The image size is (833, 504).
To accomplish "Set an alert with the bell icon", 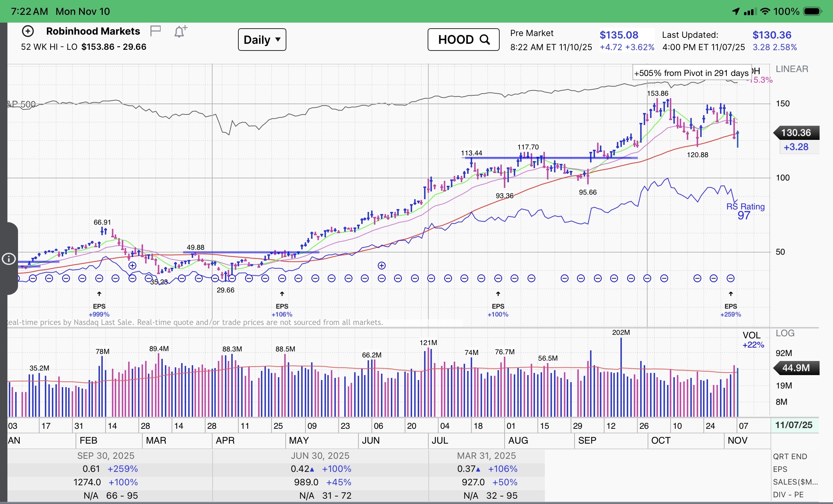I will [x=180, y=32].
